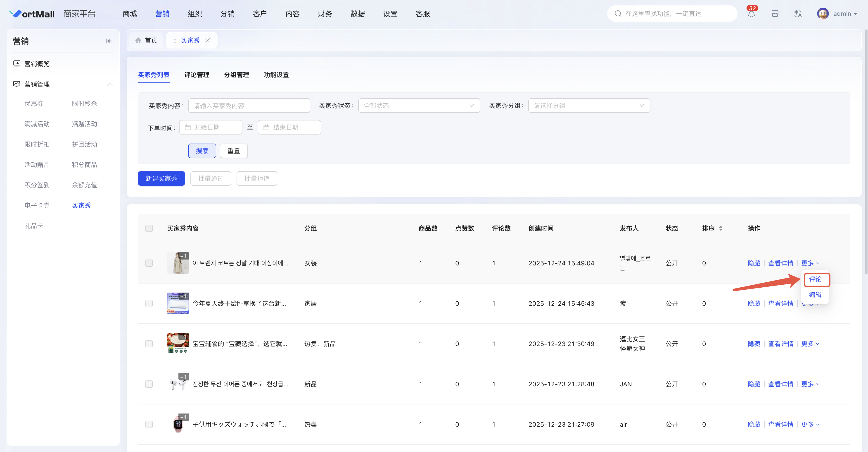Click 查看详情 for the JAN earphone post
The width and height of the screenshot is (868, 452).
tap(780, 384)
